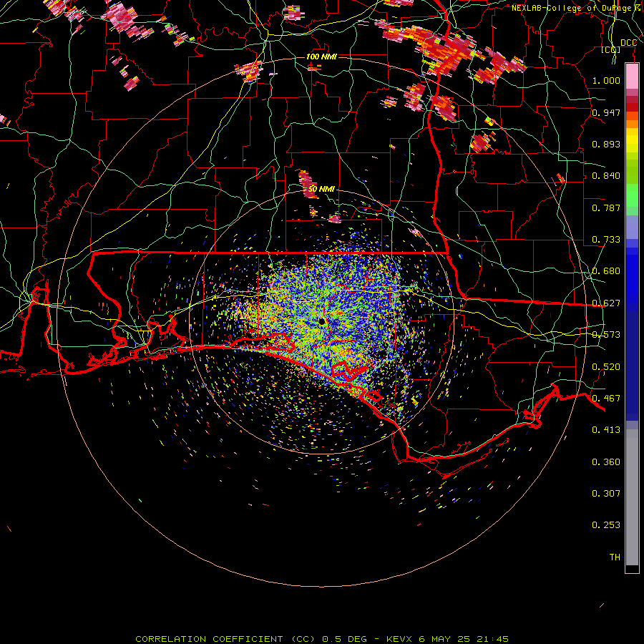The width and height of the screenshot is (644, 644).
Task: Click the 0.520 scale value
Action: pos(606,367)
